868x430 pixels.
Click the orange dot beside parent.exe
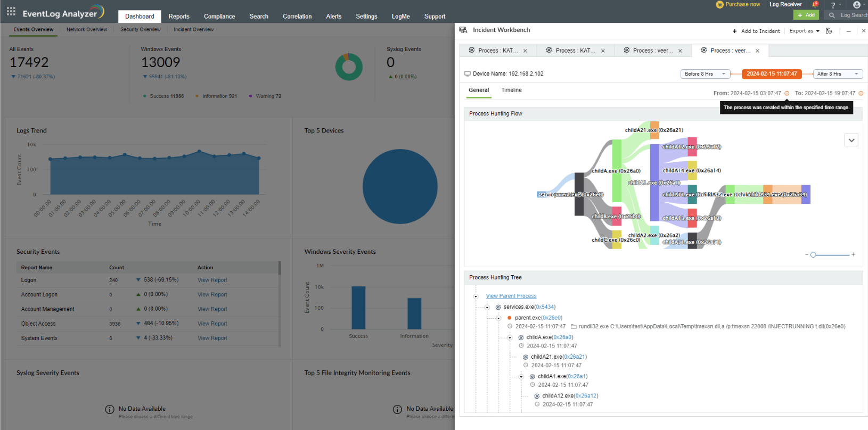tap(510, 318)
